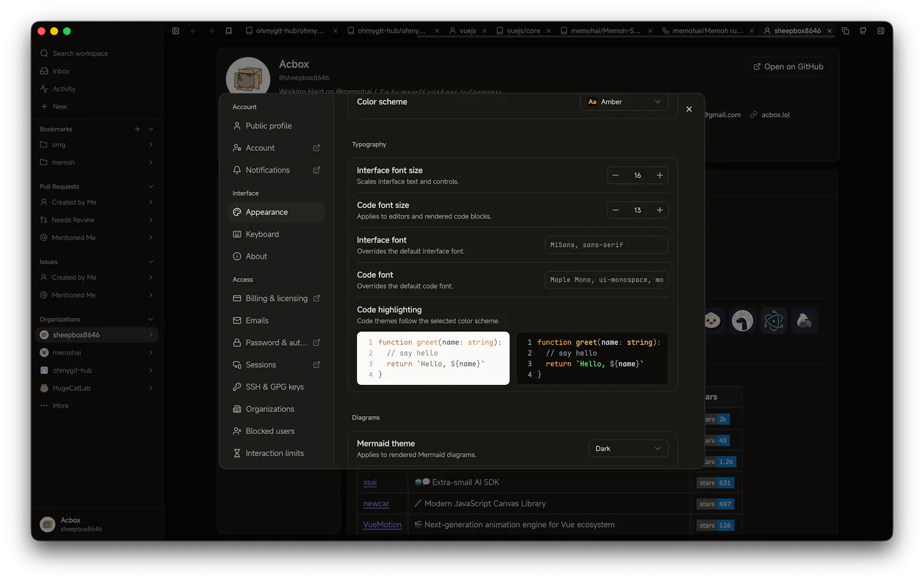Screen dimensions: 924x582
Task: Click the external link icon next to Sessions
Action: (316, 365)
